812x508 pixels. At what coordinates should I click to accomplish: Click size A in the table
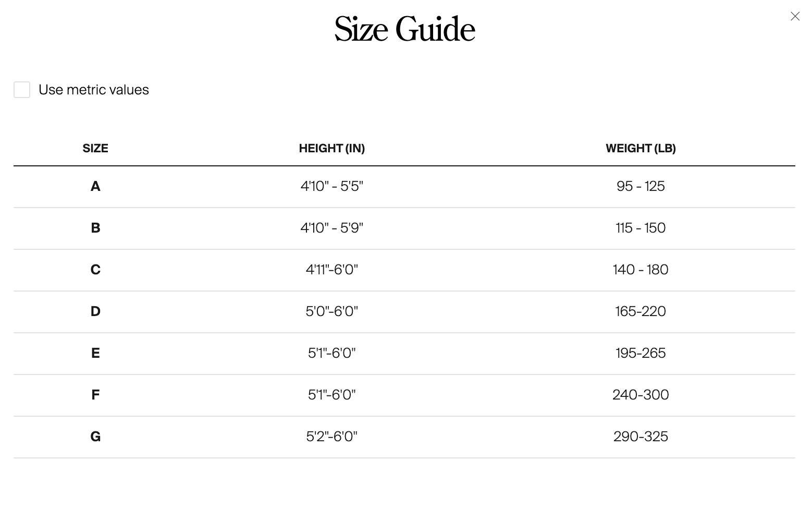[95, 186]
